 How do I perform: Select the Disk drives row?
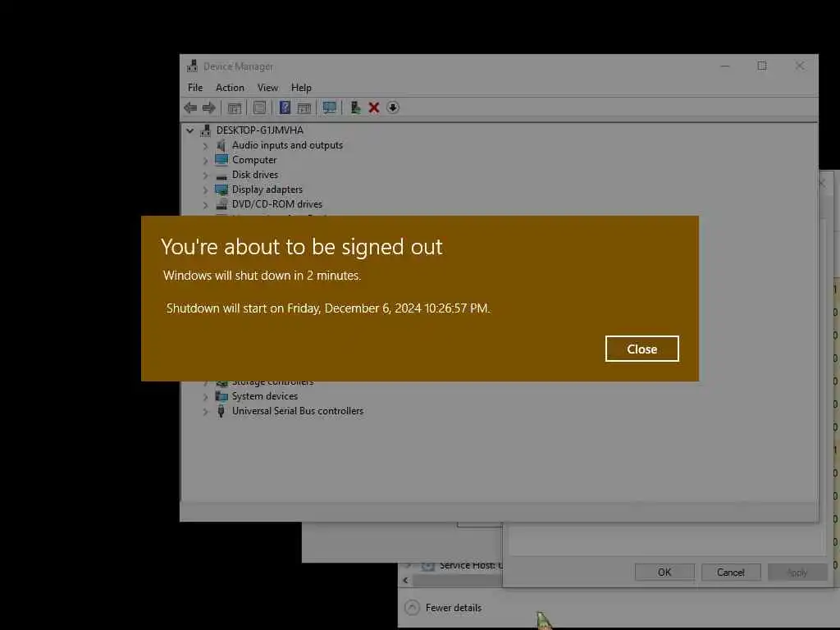pyautogui.click(x=255, y=175)
